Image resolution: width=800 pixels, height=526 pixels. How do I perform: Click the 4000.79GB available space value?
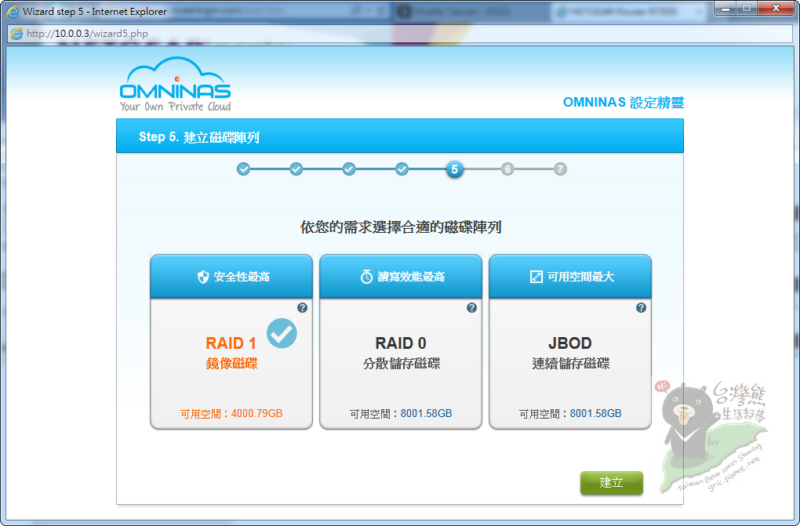click(257, 413)
